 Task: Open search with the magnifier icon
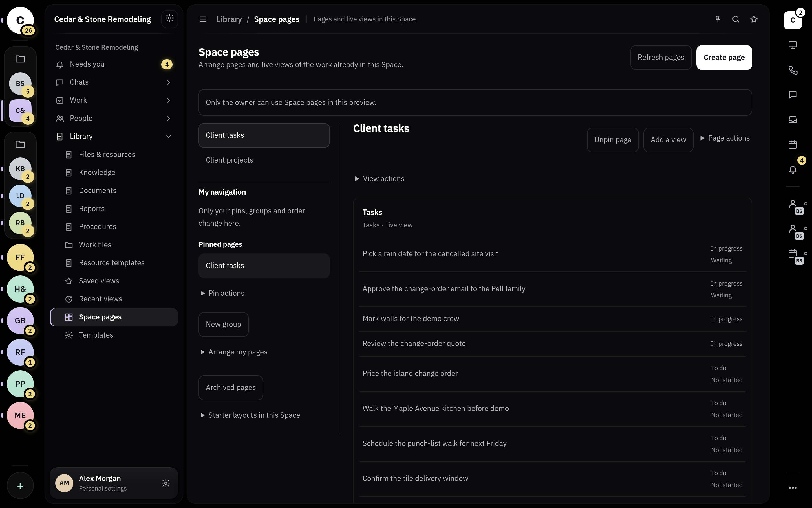(736, 19)
